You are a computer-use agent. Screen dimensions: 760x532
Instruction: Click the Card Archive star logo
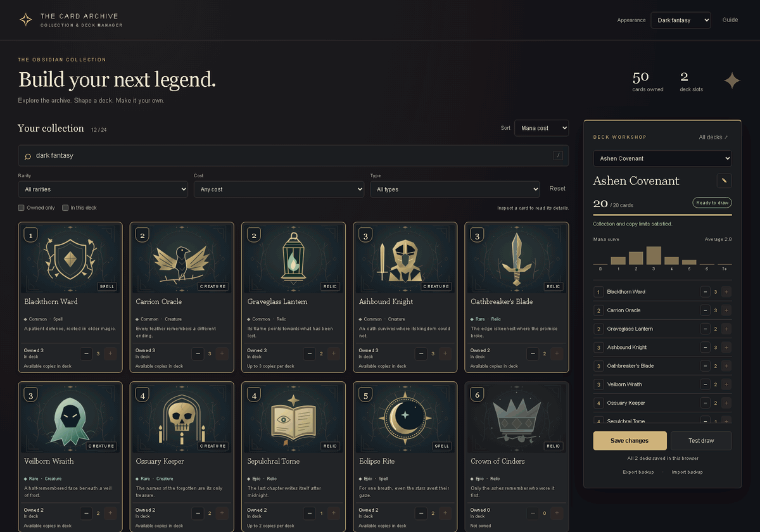pos(25,20)
